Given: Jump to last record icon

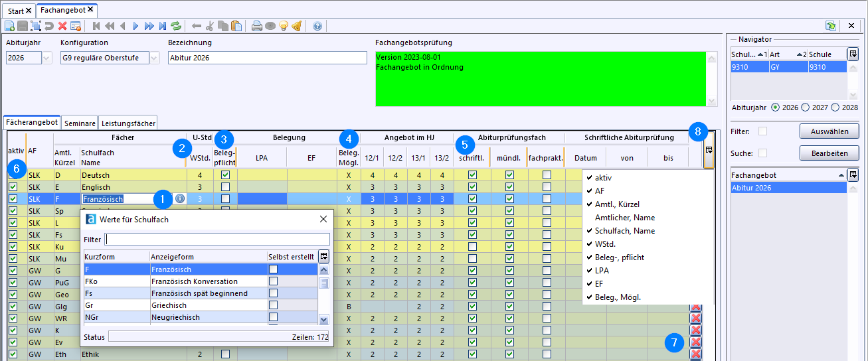Looking at the screenshot, I should coord(163,26).
